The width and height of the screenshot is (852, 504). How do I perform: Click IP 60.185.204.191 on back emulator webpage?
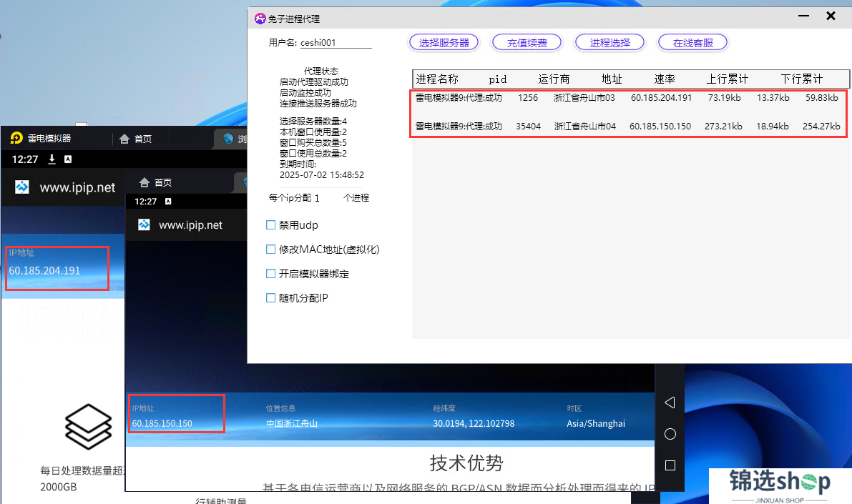[x=44, y=270]
